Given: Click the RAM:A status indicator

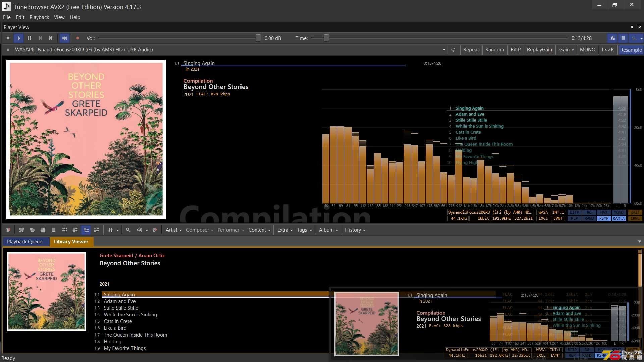Looking at the screenshot, I should [x=619, y=219].
